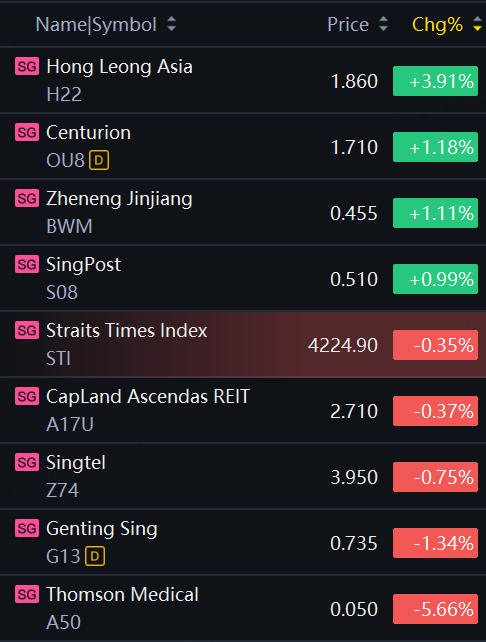
Task: Open the Zheneng Jinjiang stock row
Action: [243, 212]
